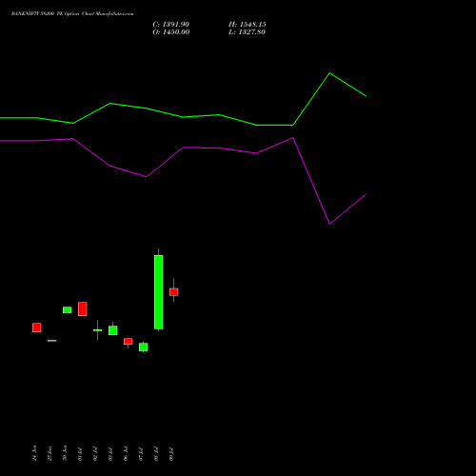Select the 25 Jun date label
Viewport: 476px width, 476px height.
tap(50, 453)
